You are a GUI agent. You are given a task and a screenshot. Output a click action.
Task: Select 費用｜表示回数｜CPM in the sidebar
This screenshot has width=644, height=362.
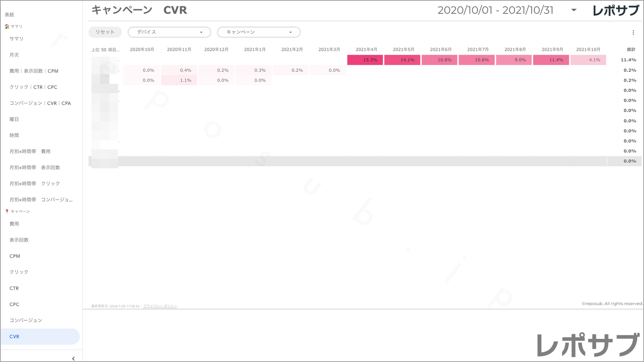34,71
